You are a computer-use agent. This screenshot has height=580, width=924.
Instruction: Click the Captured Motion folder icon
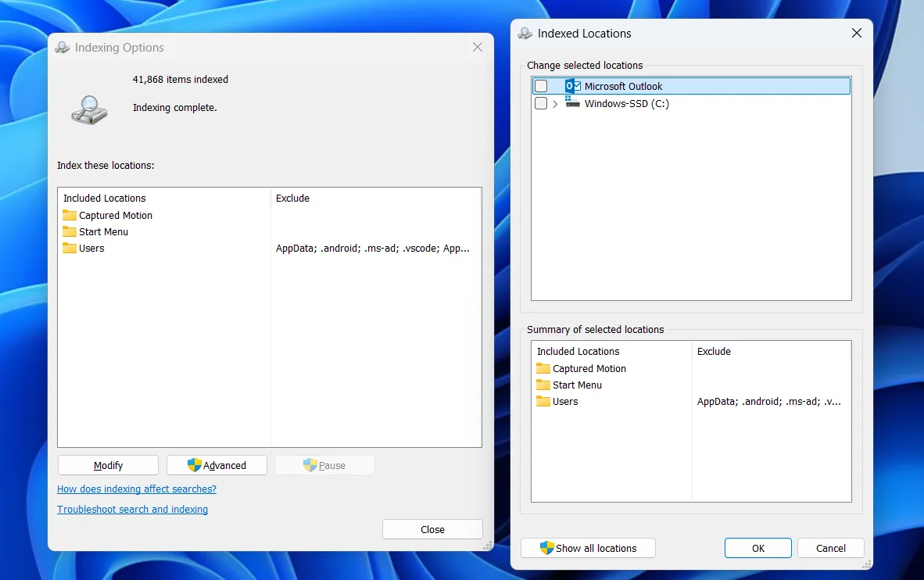[x=69, y=215]
